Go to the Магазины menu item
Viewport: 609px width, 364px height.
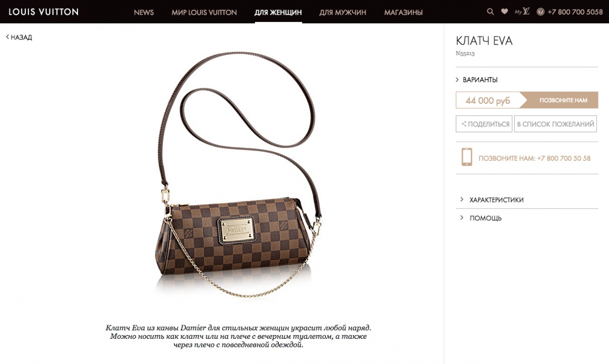click(x=403, y=12)
